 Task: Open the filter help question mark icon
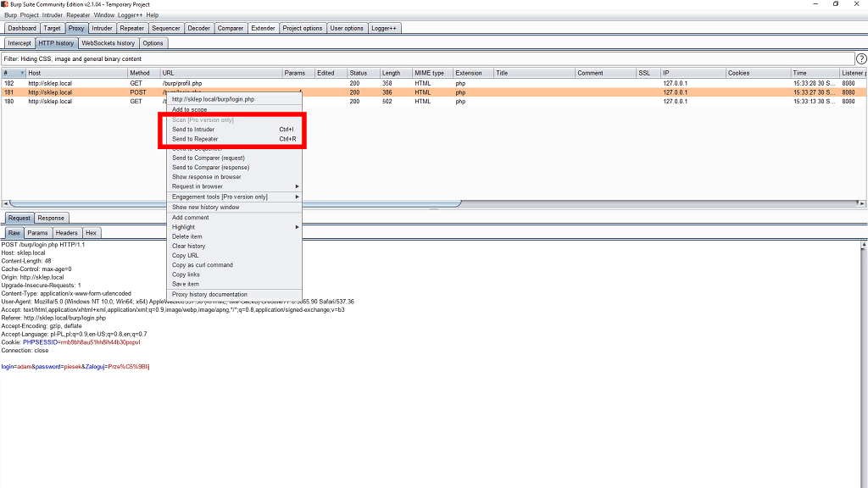(861, 58)
